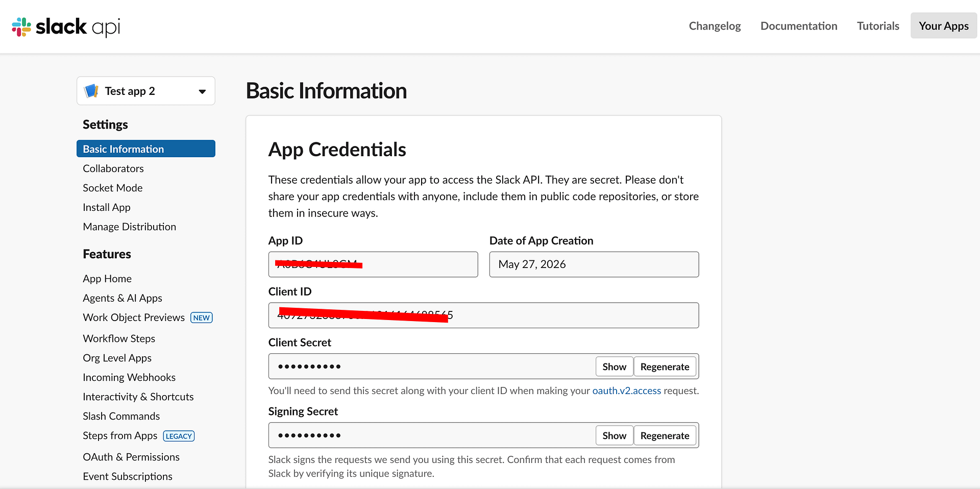The image size is (980, 489).
Task: Open Workflow Steps feature
Action: click(119, 338)
